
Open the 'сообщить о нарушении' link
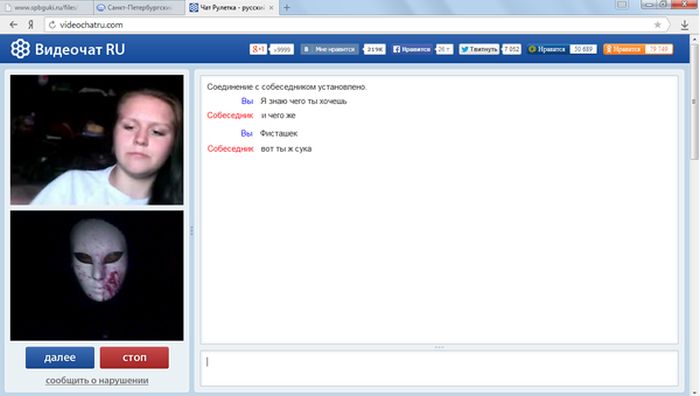tap(97, 380)
